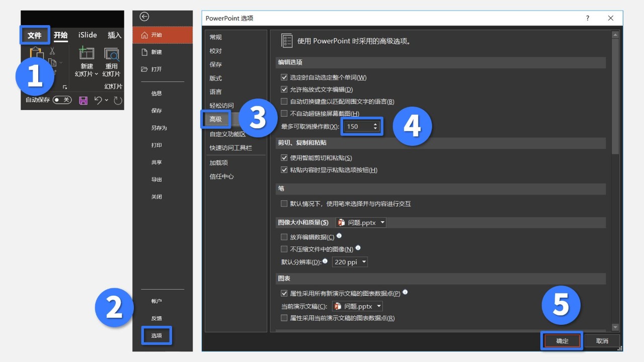Click the 取消 (Cancel) button
Screen dimensions: 644x362
tap(602, 340)
